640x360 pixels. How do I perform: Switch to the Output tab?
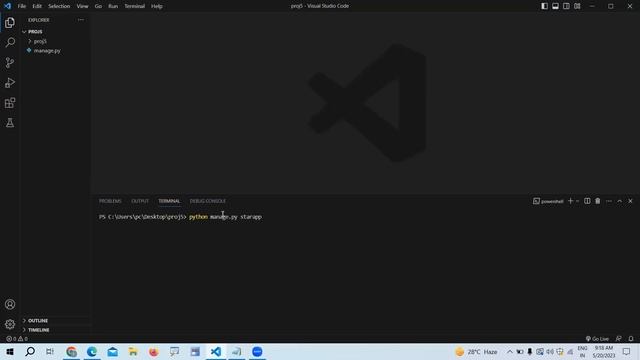[140, 201]
